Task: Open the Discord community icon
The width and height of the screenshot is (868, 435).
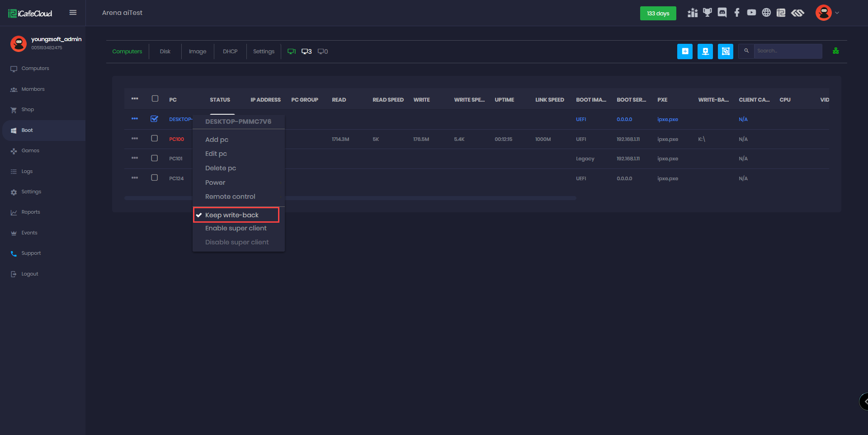Action: pyautogui.click(x=722, y=13)
